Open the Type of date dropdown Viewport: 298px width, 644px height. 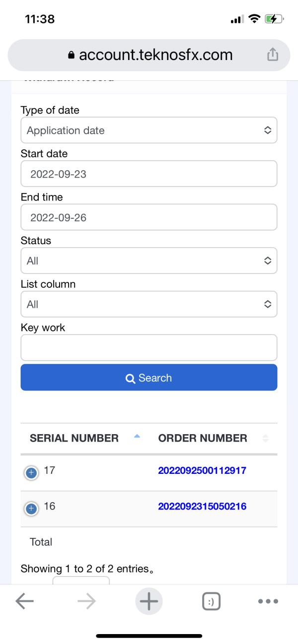(x=149, y=130)
